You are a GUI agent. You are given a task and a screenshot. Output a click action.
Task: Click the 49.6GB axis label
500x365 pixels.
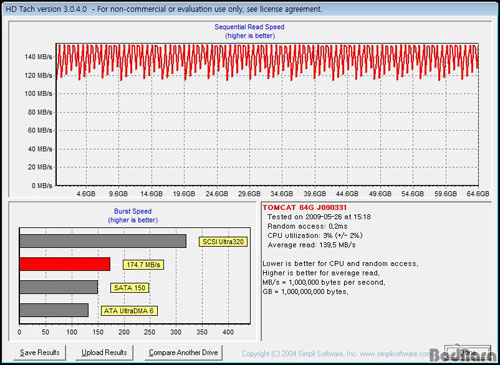380,194
